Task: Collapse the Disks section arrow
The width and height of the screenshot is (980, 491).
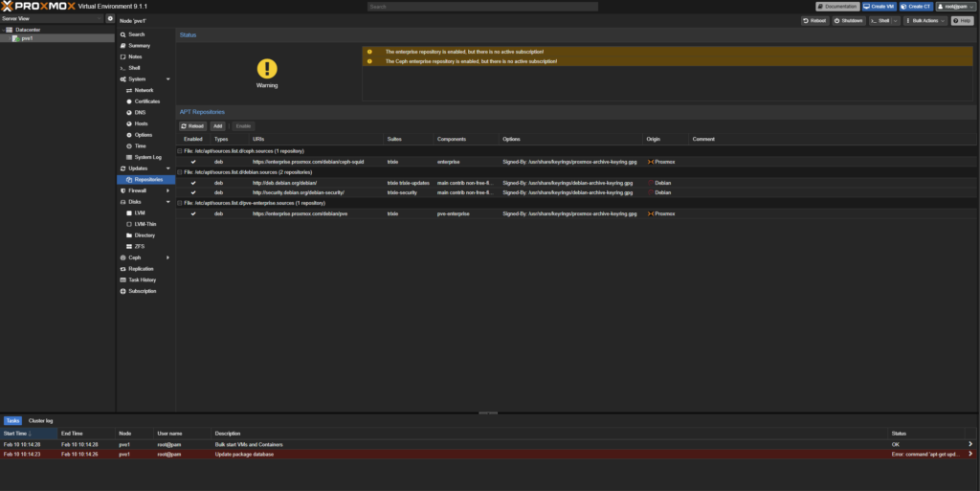Action: tap(168, 202)
